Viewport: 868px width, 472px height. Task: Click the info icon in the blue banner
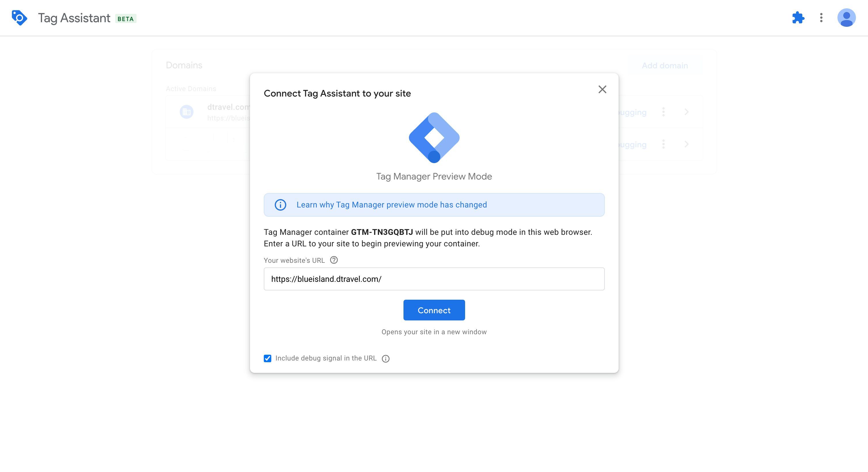[280, 205]
